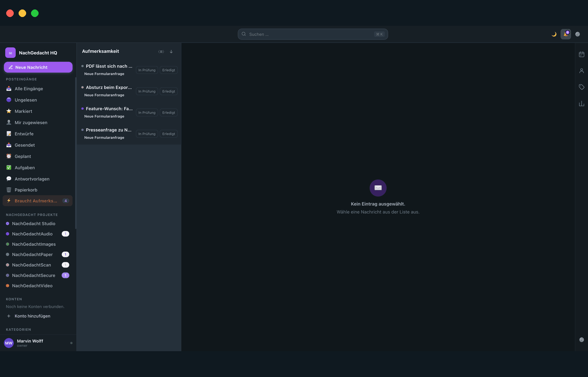Mark PDF lässt sich nach message In Prüfung
588x377 pixels.
coord(147,70)
